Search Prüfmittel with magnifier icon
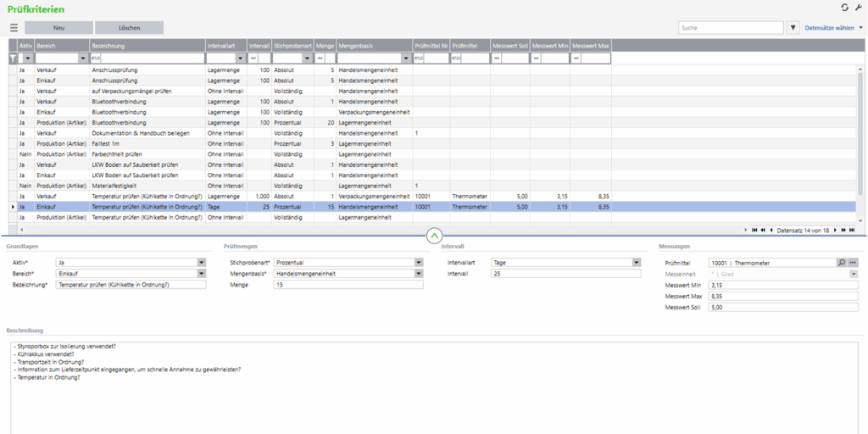The height and width of the screenshot is (434, 868). pos(843,263)
